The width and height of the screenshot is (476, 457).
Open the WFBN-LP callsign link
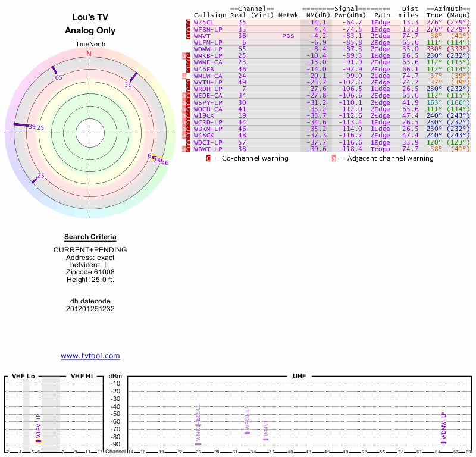[x=208, y=29]
